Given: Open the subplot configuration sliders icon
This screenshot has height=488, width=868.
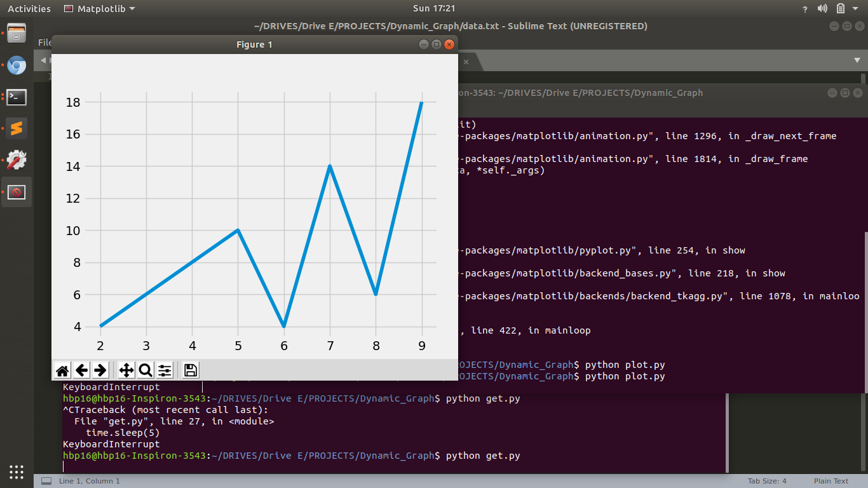Looking at the screenshot, I should pyautogui.click(x=164, y=370).
